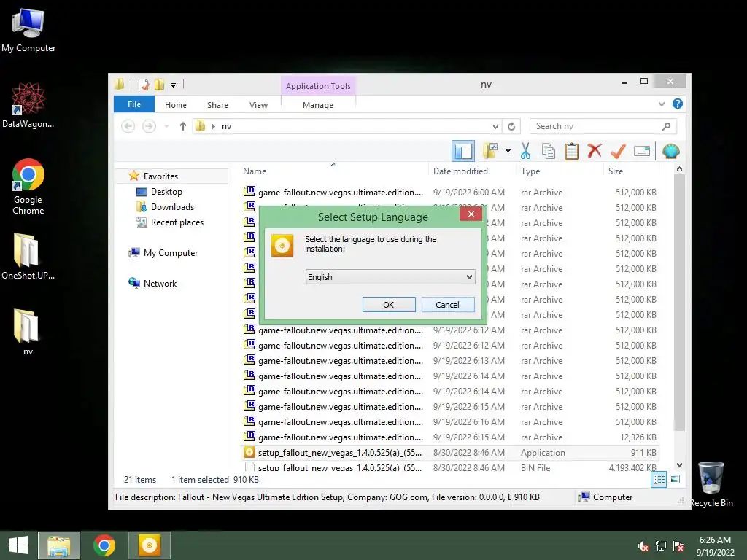
Task: Open the English language dropdown
Action: pos(390,276)
